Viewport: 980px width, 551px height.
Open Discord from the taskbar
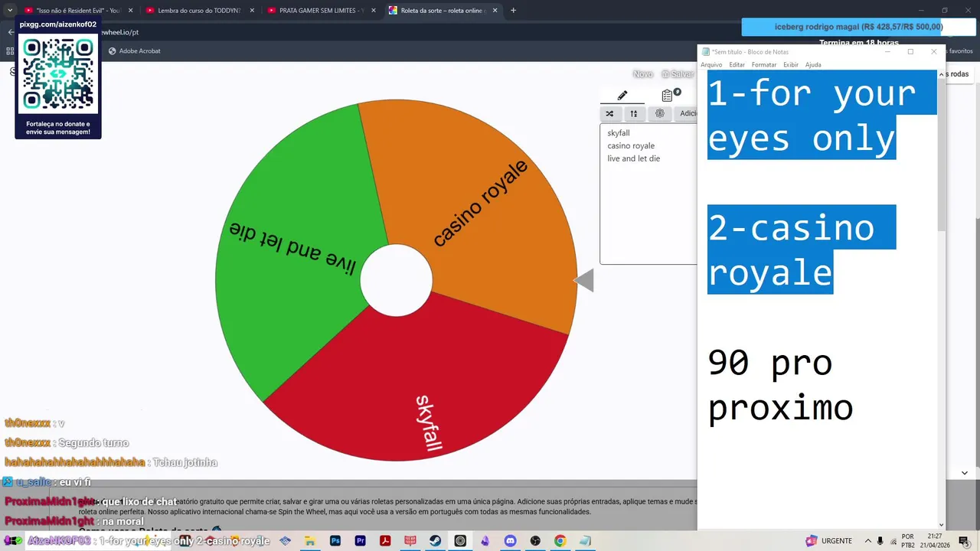tap(510, 541)
